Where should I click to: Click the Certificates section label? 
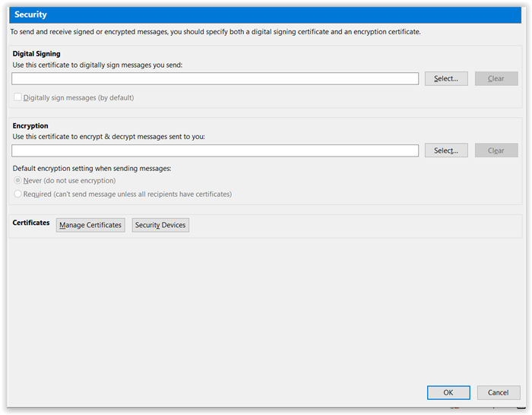click(31, 223)
